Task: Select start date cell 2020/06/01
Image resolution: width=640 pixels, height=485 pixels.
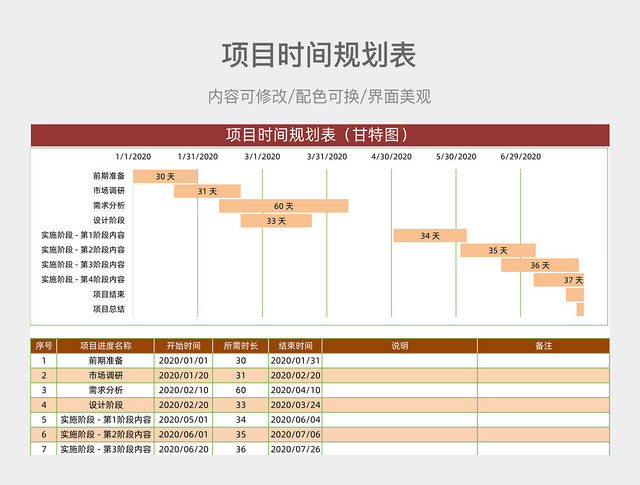Action: click(x=183, y=434)
